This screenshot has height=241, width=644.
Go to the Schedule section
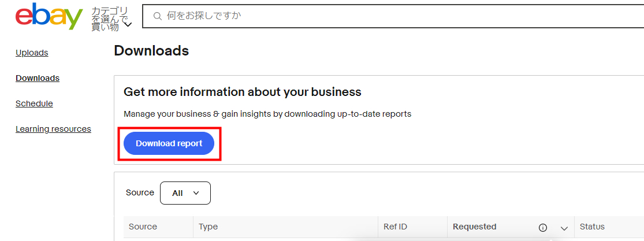coord(34,103)
